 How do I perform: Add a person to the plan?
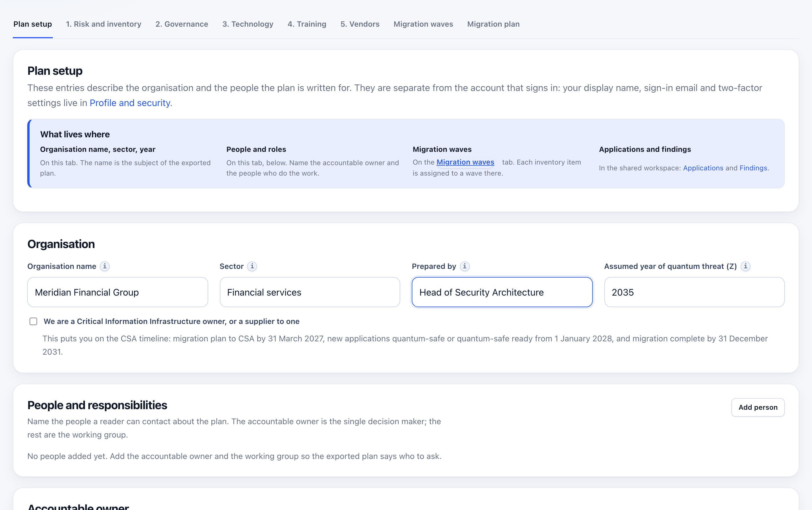pos(758,407)
